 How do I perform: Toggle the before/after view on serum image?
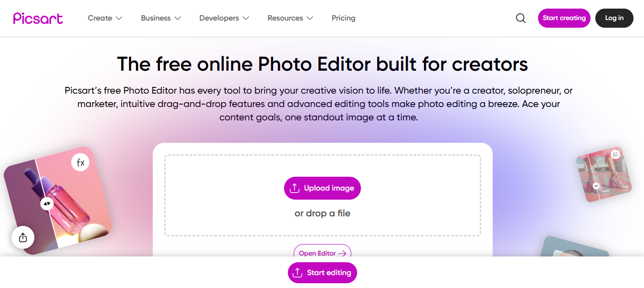click(46, 203)
